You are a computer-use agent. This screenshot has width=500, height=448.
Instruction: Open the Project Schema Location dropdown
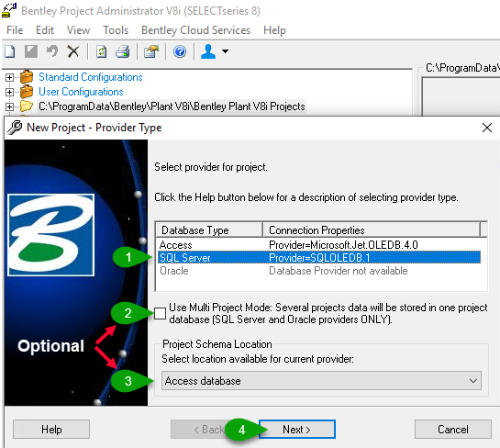click(321, 381)
